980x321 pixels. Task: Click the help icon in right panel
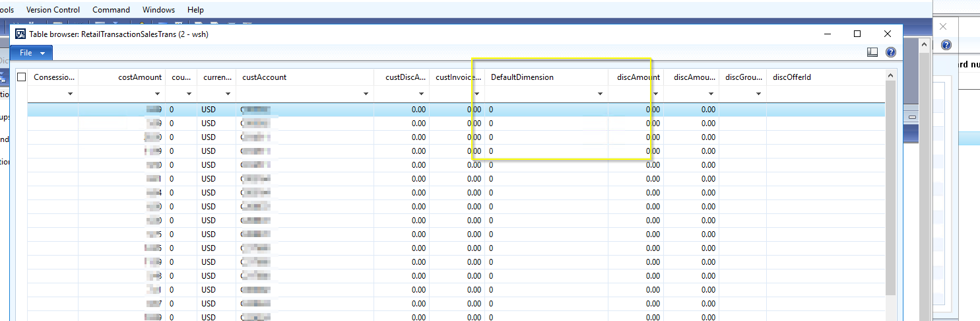click(946, 45)
